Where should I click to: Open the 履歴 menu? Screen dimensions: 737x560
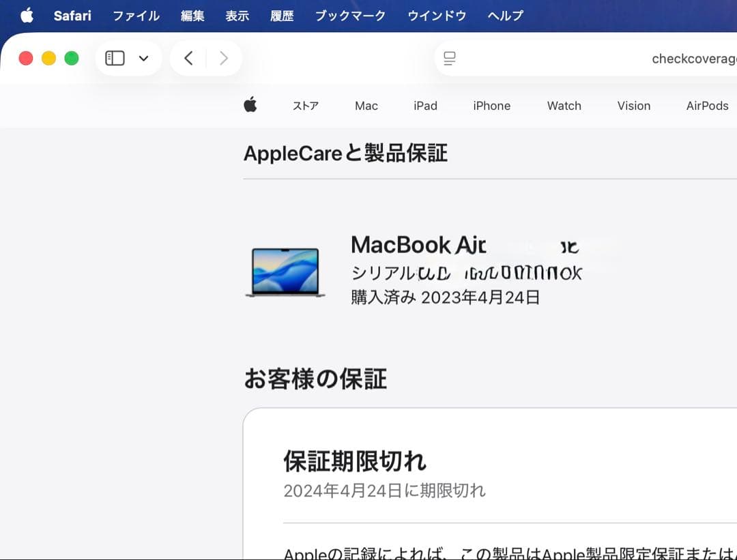pyautogui.click(x=282, y=16)
